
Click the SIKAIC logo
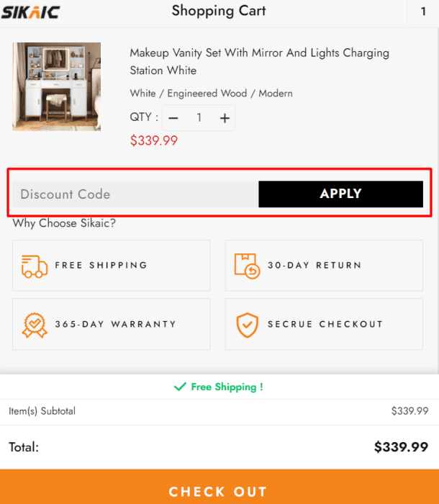click(30, 12)
